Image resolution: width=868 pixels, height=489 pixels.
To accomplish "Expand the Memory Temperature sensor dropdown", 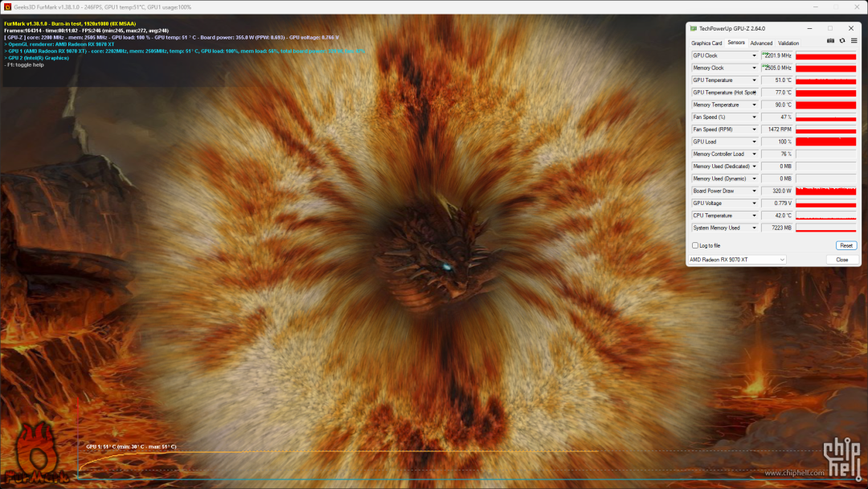I will [x=754, y=105].
